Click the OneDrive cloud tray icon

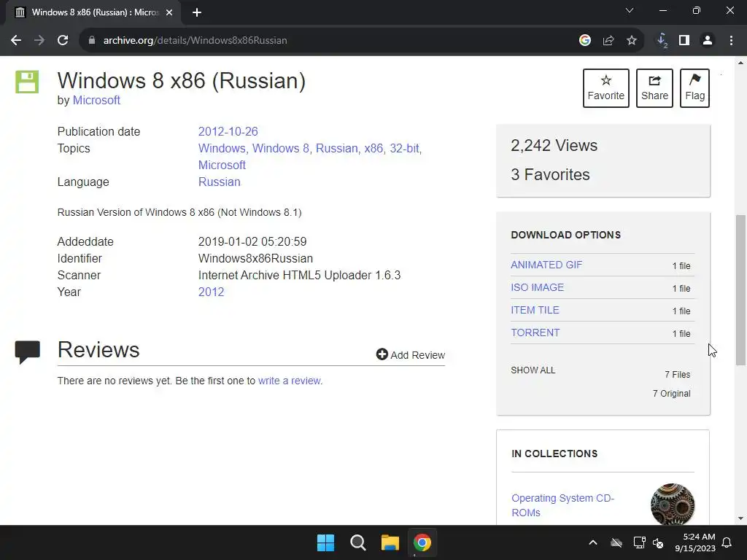coord(616,542)
